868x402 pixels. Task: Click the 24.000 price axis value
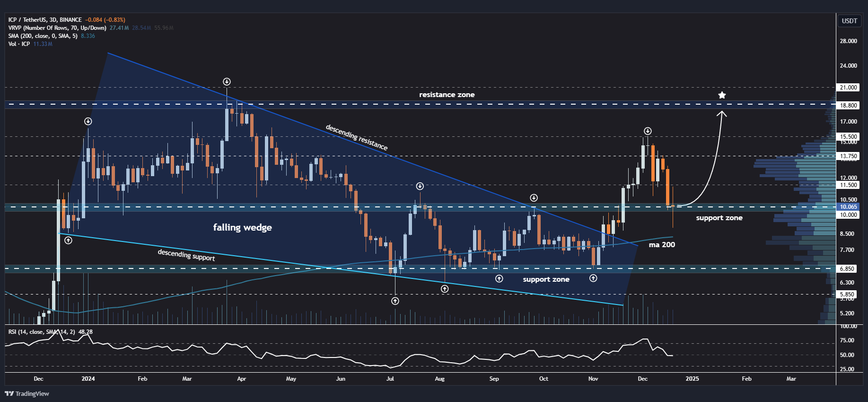coord(848,66)
